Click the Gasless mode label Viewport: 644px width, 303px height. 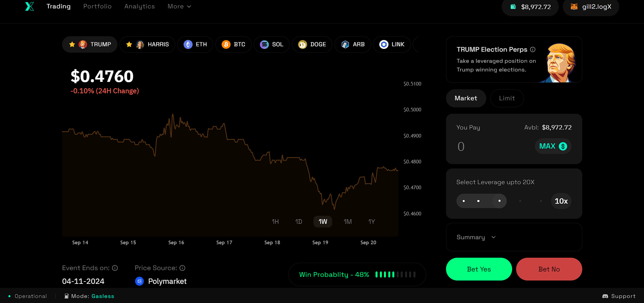coord(103,296)
